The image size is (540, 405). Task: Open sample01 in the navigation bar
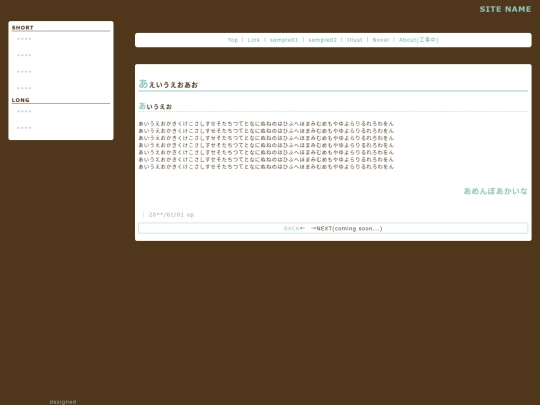284,40
